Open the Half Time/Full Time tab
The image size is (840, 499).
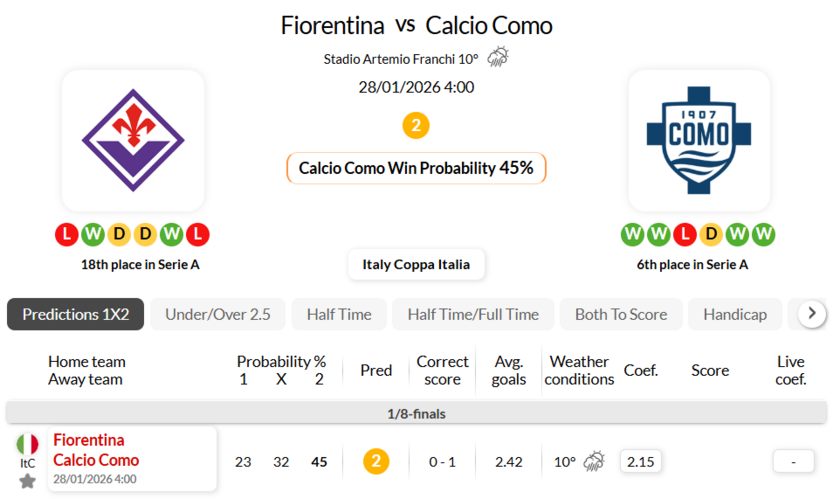tap(473, 314)
